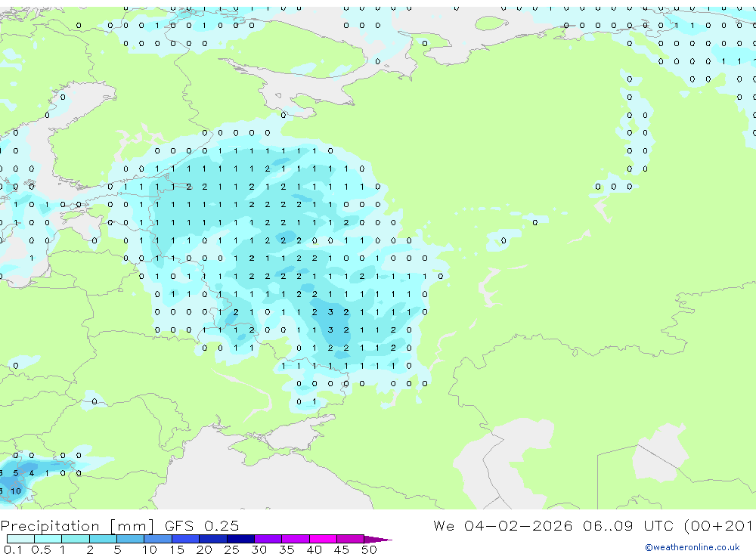Select the 45–50 mm legend color box
756x554 pixels.
(x=351, y=539)
